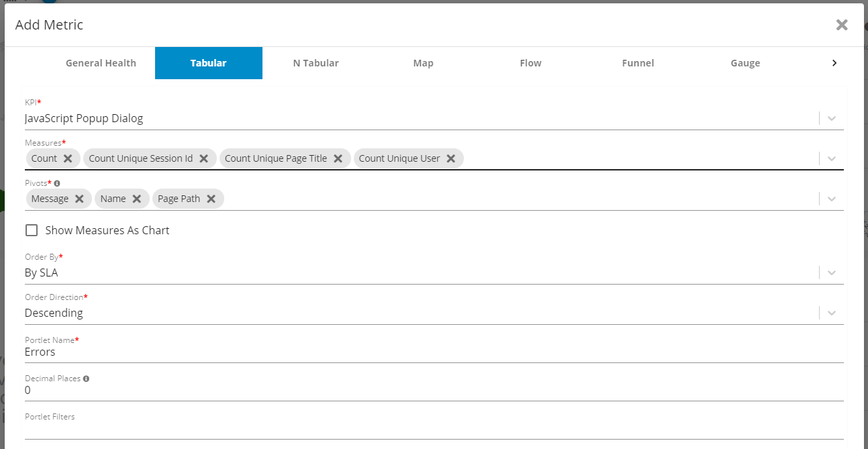Open the KPI dropdown
Screen dimensions: 868x449
click(x=832, y=118)
